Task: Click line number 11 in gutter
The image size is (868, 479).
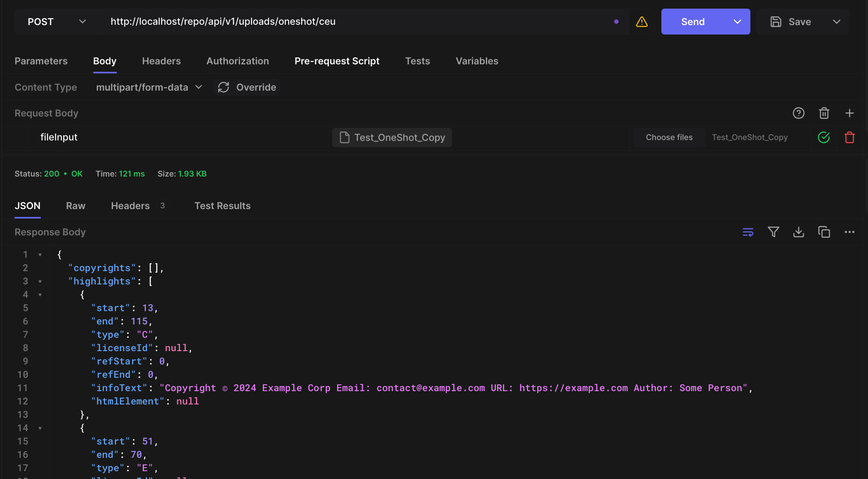Action: pos(23,388)
